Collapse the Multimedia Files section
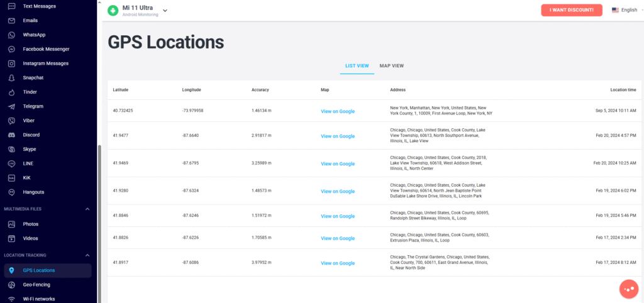The width and height of the screenshot is (644, 303). tap(87, 209)
